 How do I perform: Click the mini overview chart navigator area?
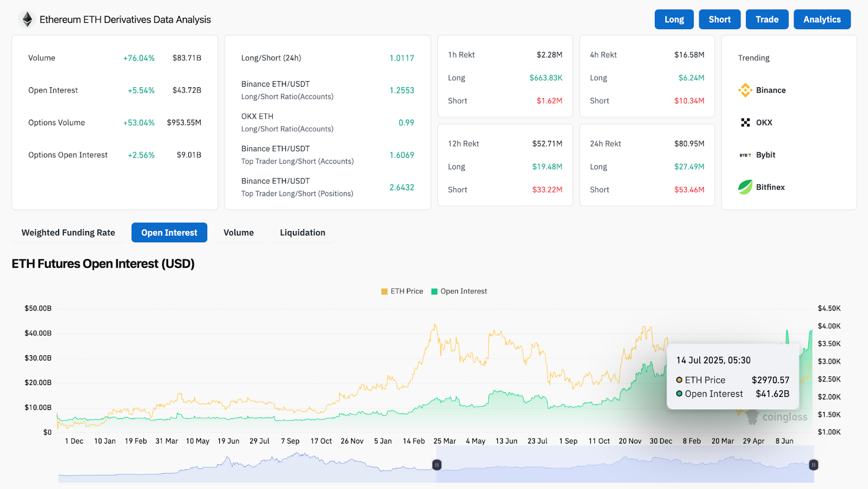[436, 465]
